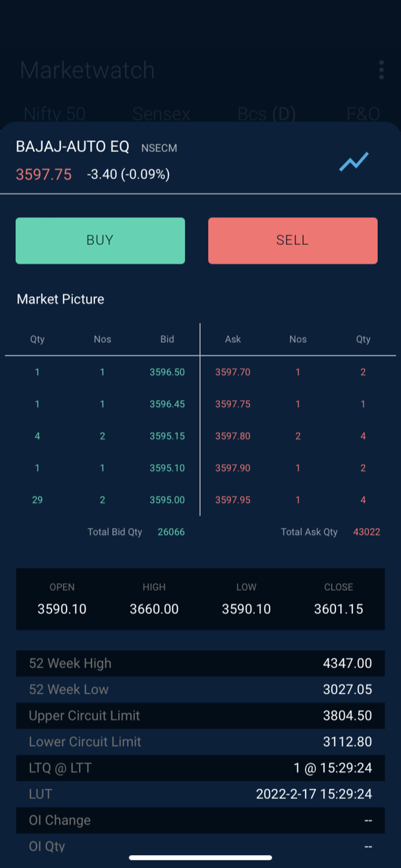This screenshot has width=401, height=868.
Task: Select the best bid price 3596.50
Action: coord(167,372)
